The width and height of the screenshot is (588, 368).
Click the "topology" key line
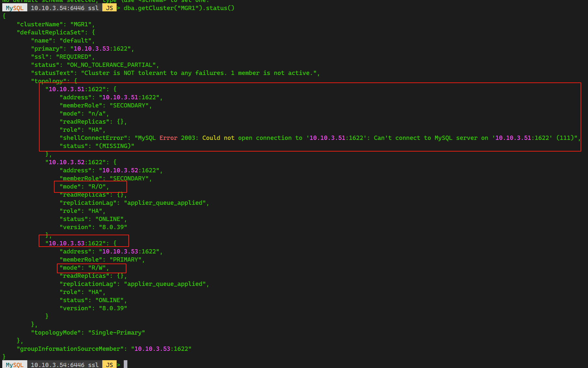54,81
